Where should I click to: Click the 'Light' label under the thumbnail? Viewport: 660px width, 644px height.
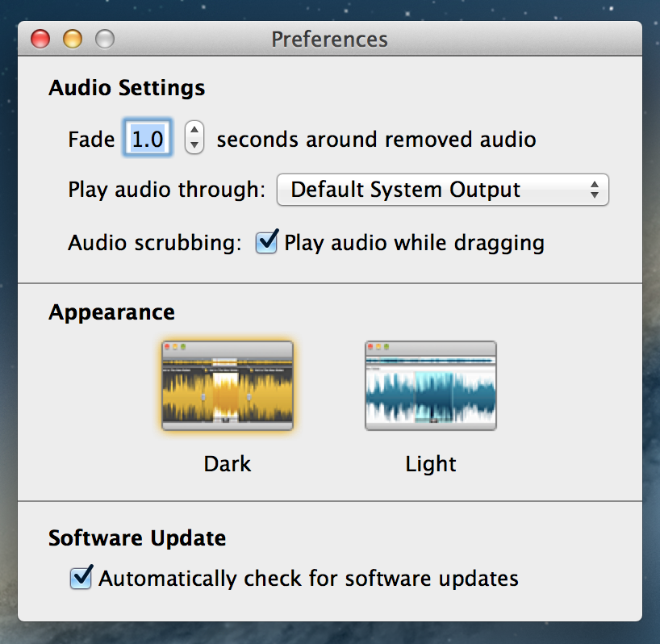[431, 465]
